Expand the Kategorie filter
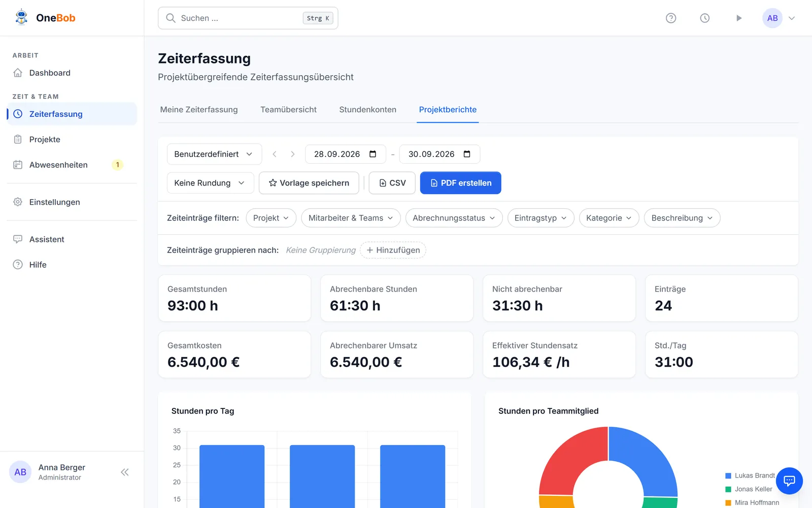 (x=608, y=218)
